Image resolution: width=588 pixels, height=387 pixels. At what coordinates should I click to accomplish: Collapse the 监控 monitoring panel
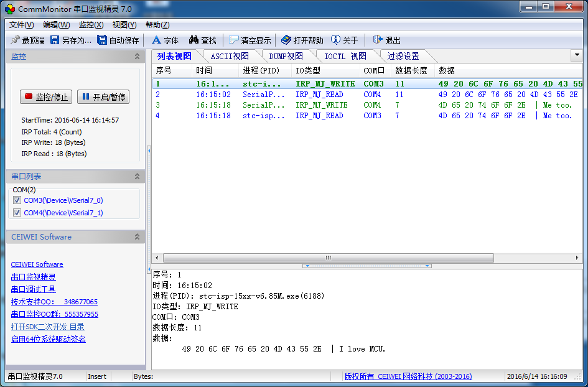point(138,56)
